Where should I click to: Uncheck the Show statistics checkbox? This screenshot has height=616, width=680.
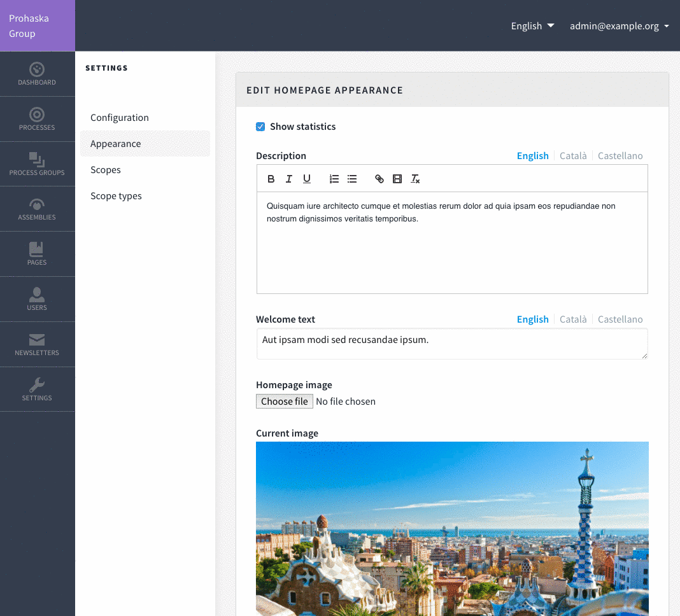click(x=260, y=127)
